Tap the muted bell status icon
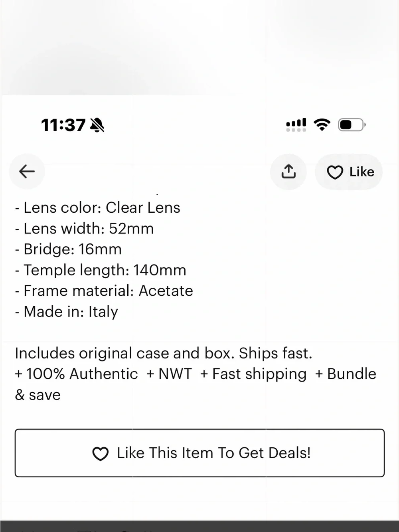Screen dimensions: 399x532 (97, 125)
